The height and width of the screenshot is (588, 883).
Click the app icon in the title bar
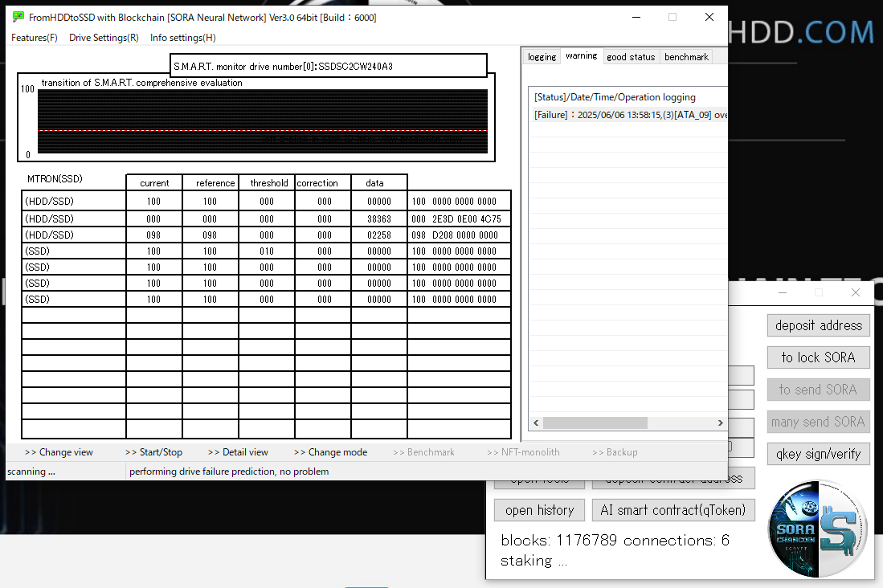pos(18,17)
